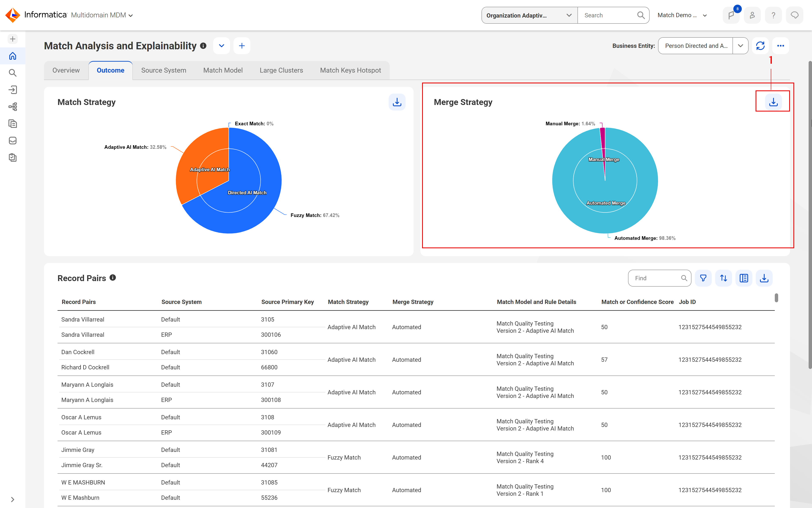The width and height of the screenshot is (812, 508).
Task: Open the Record Pairs column settings
Action: [x=744, y=278]
